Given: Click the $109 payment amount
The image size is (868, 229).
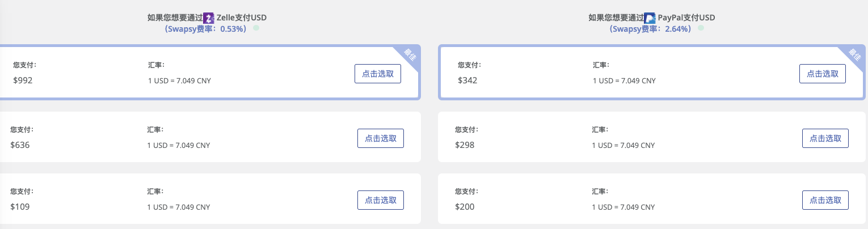Looking at the screenshot, I should click(x=20, y=207).
